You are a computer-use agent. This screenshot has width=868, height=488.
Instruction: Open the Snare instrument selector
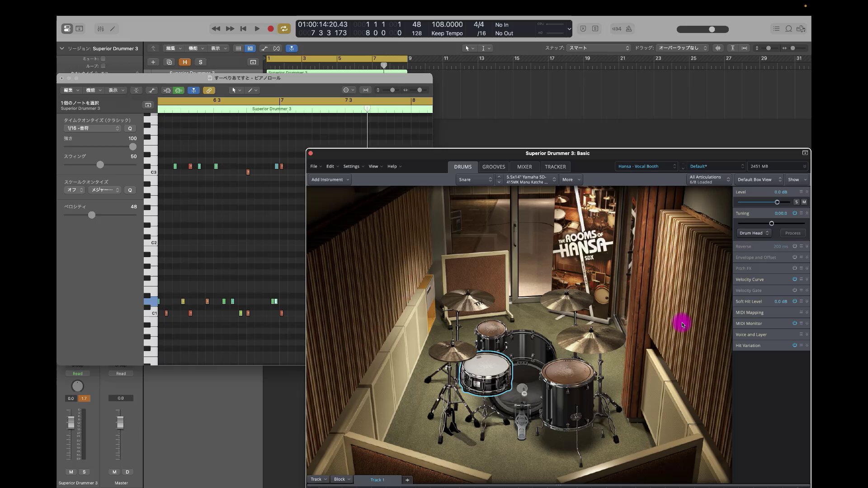pyautogui.click(x=475, y=179)
